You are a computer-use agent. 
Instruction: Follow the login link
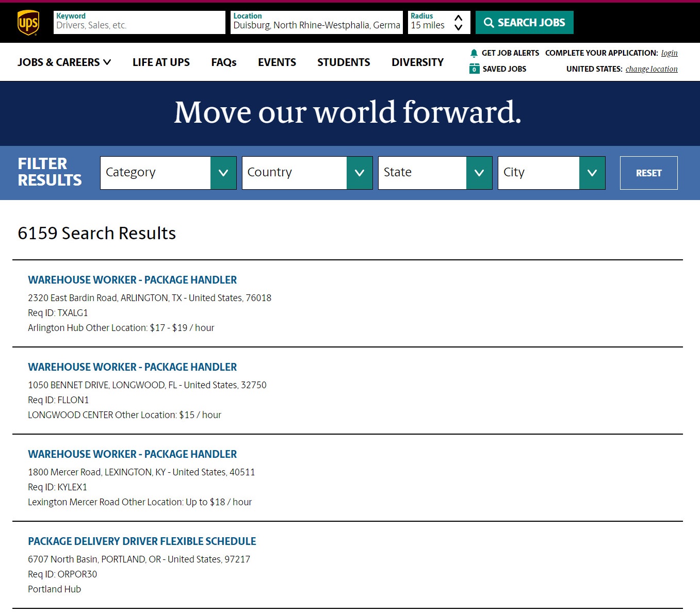coord(669,53)
